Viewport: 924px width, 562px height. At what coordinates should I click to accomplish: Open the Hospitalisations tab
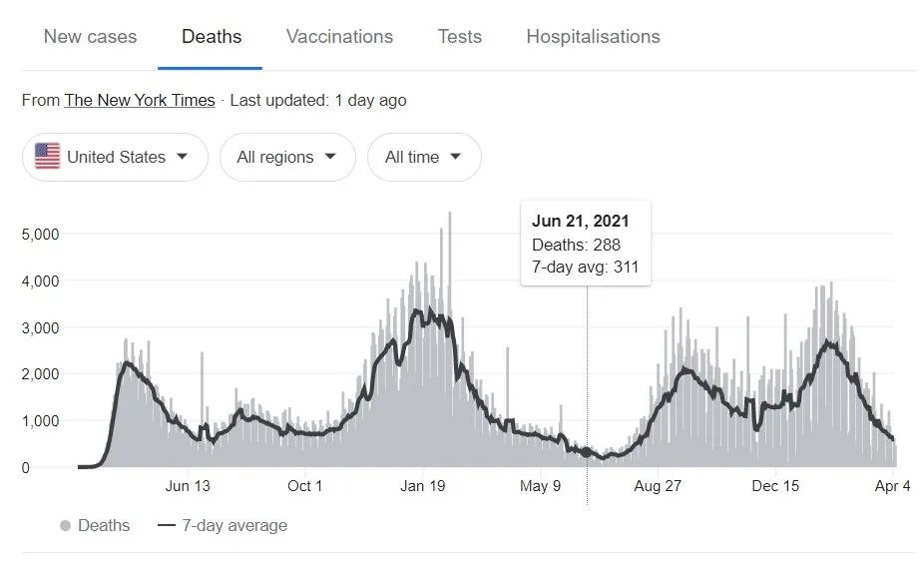click(593, 37)
